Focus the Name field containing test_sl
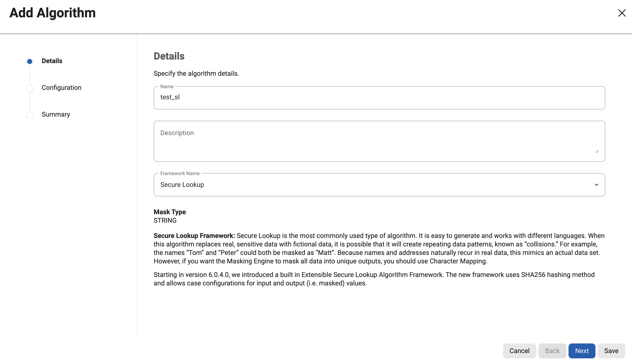Screen dimensions: 632x364 379,98
